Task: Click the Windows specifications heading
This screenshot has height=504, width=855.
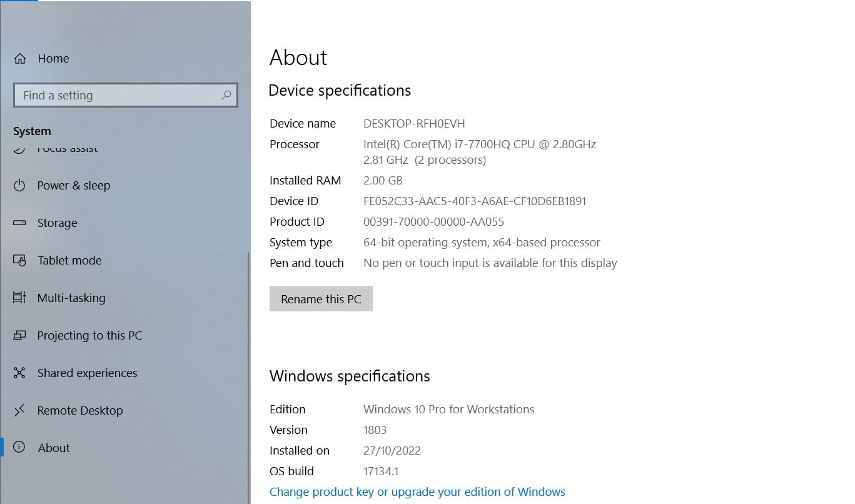Action: 350,376
